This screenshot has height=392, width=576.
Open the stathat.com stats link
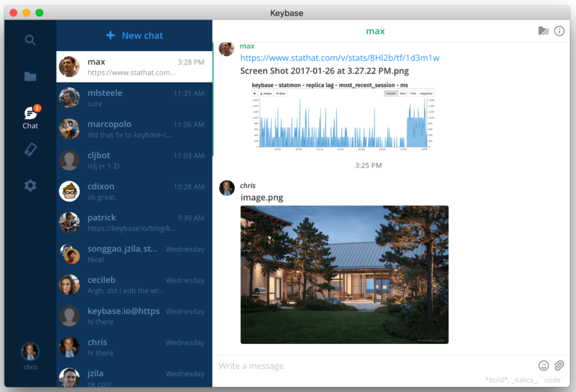click(339, 58)
